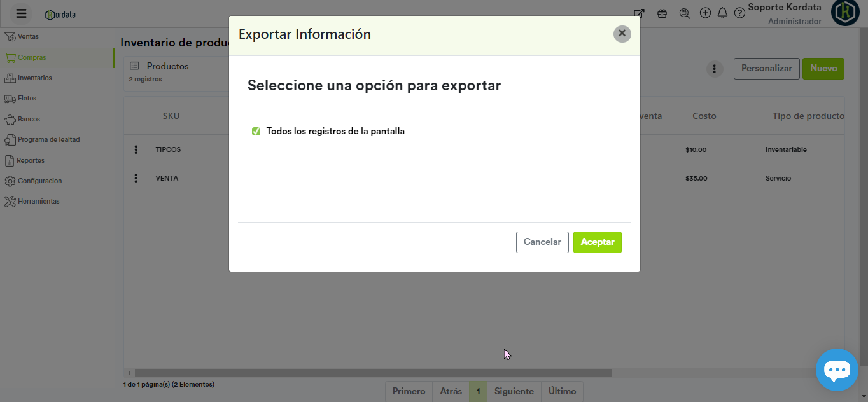The height and width of the screenshot is (402, 868).
Task: Click the horizontal scrollbar under the table
Action: (x=373, y=373)
